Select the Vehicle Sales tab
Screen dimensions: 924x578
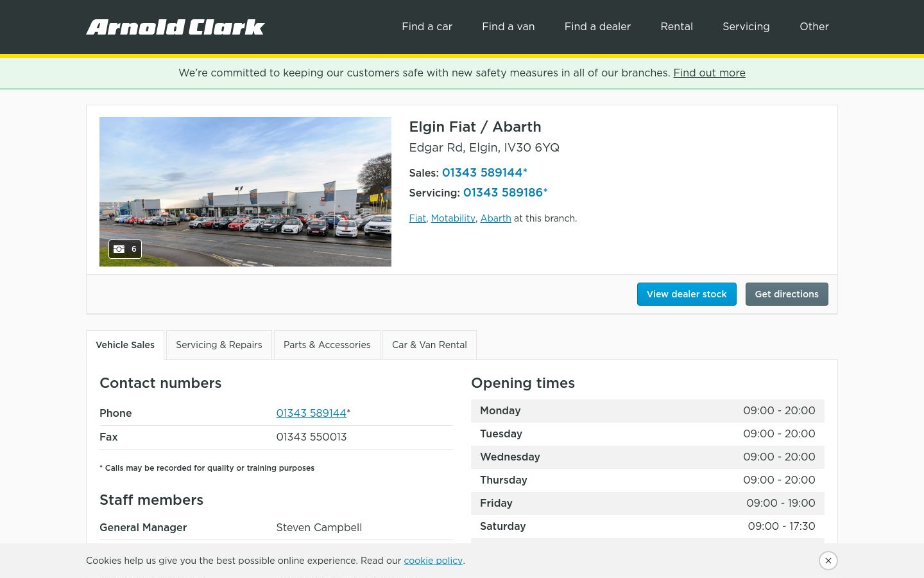(125, 345)
